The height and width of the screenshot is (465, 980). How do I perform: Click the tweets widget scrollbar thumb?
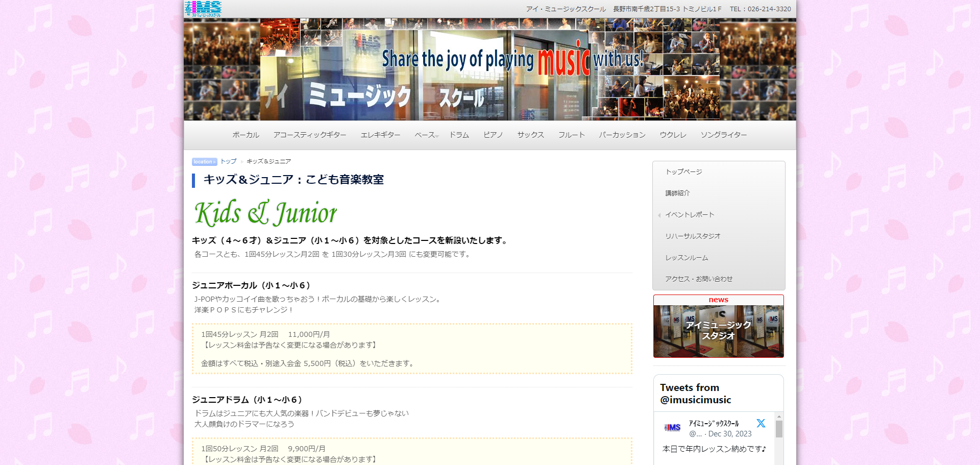(x=779, y=429)
